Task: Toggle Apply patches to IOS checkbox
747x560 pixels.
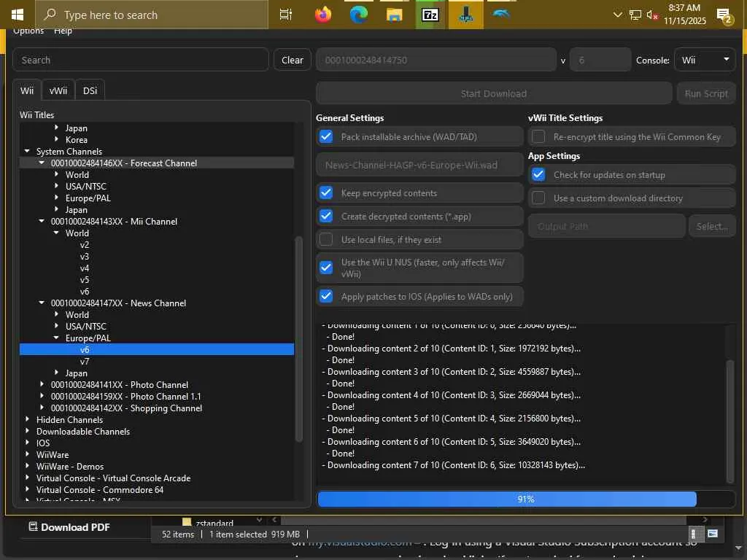Action: coord(326,296)
